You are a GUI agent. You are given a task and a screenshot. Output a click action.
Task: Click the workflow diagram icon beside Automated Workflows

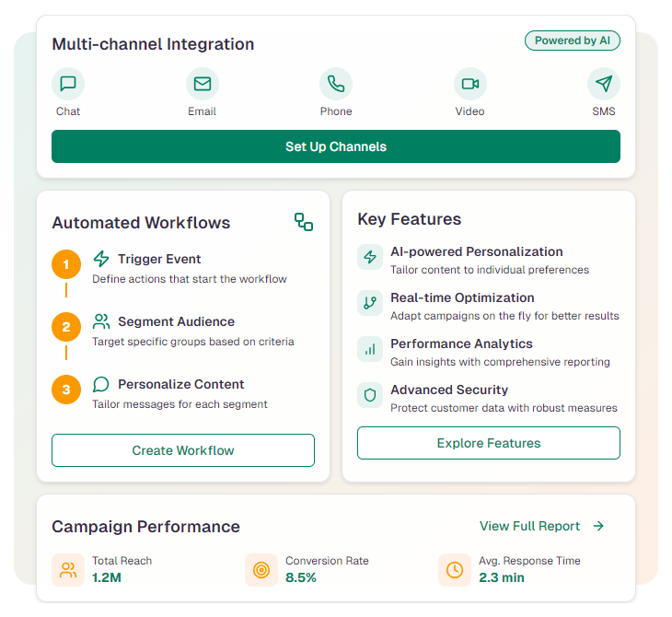[x=304, y=222]
